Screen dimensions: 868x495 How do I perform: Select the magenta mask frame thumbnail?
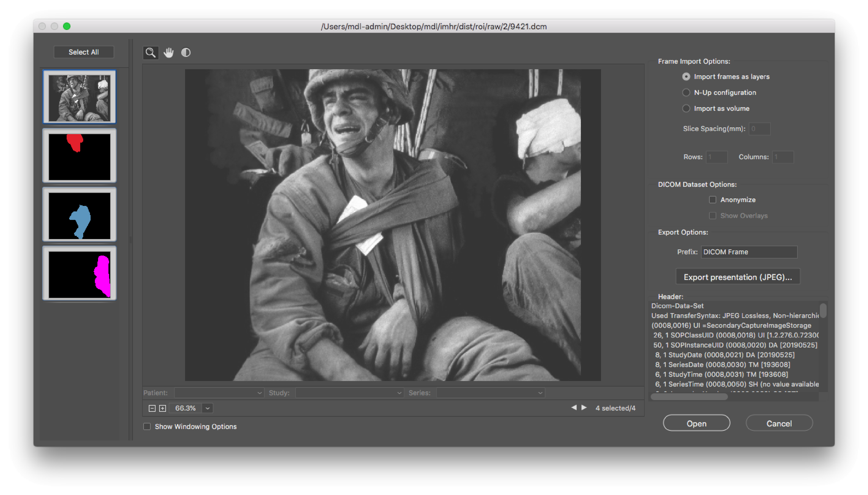tap(79, 274)
